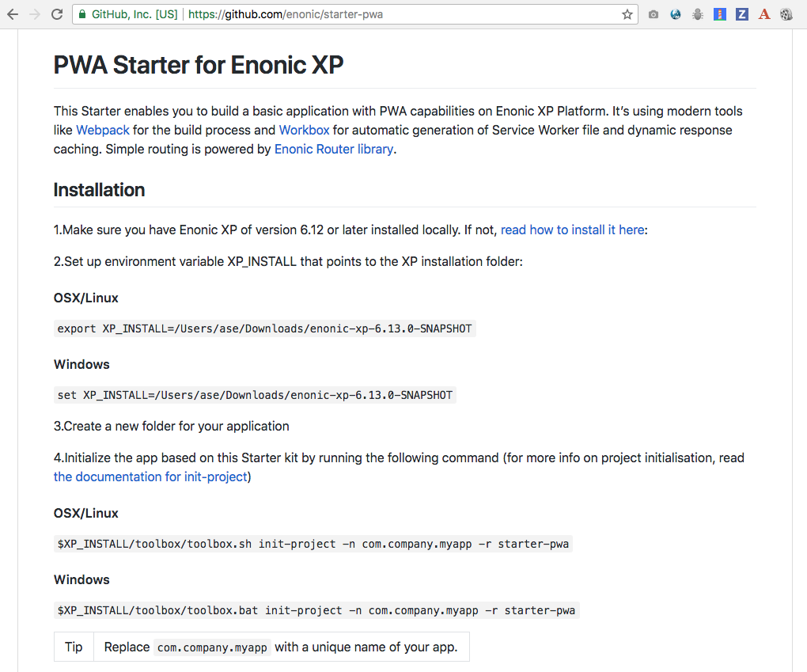Open the bug extension icon
Viewport: 807px width, 672px height.
(698, 14)
